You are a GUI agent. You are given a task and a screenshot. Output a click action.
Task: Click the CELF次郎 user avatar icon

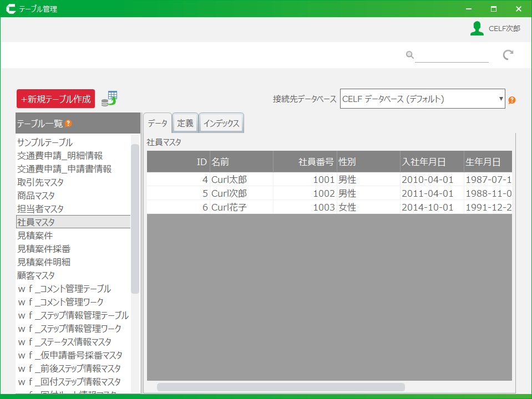tap(477, 29)
